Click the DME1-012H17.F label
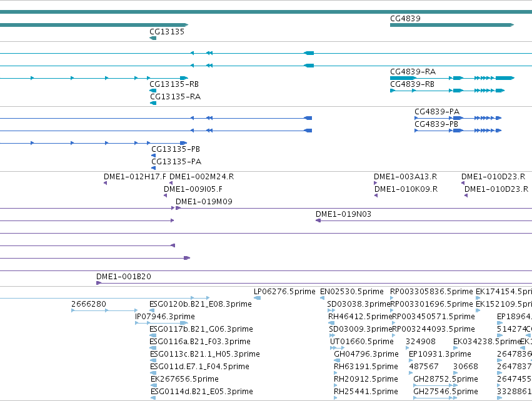This screenshot has width=532, height=401. pyautogui.click(x=135, y=177)
